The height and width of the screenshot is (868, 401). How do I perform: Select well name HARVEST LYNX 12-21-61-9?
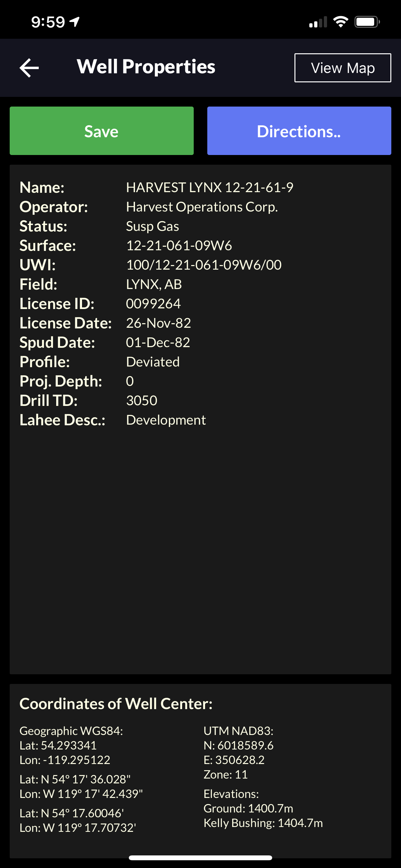[x=210, y=187]
